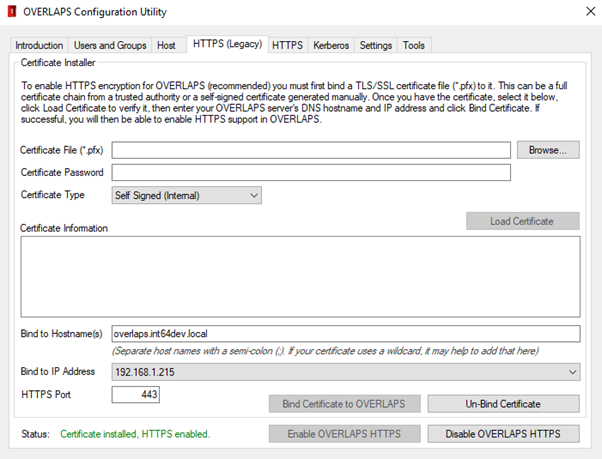Open the HTTPS tab
Viewport: 602px width, 459px height.
(288, 45)
